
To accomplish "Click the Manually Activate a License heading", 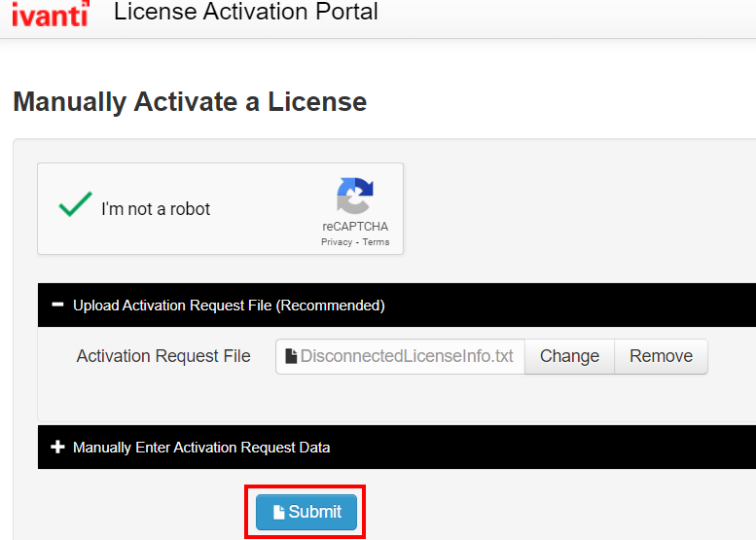I will 190,102.
